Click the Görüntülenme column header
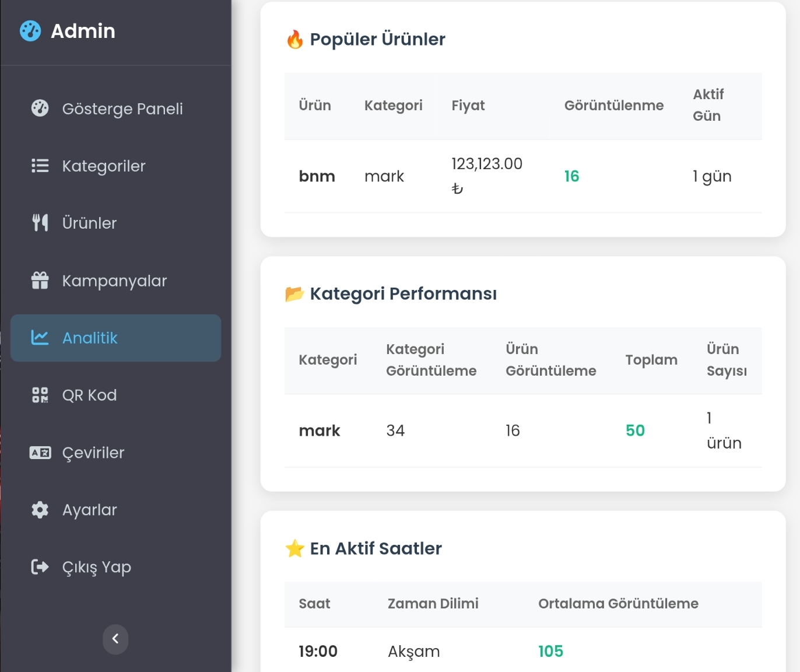The width and height of the screenshot is (800, 672). click(x=614, y=106)
